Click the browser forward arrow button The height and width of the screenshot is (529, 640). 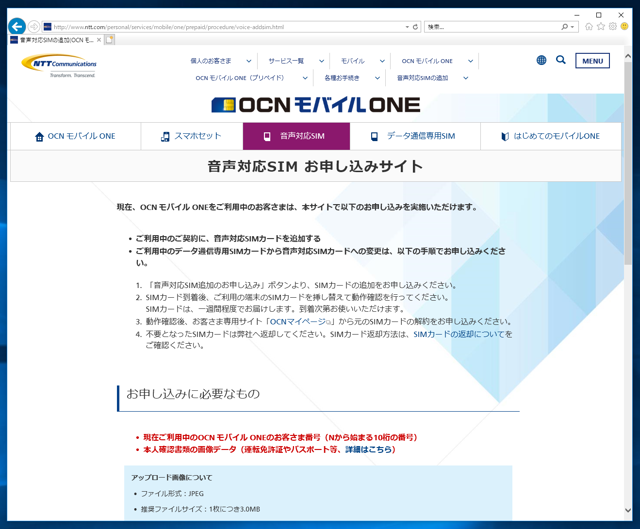[34, 27]
